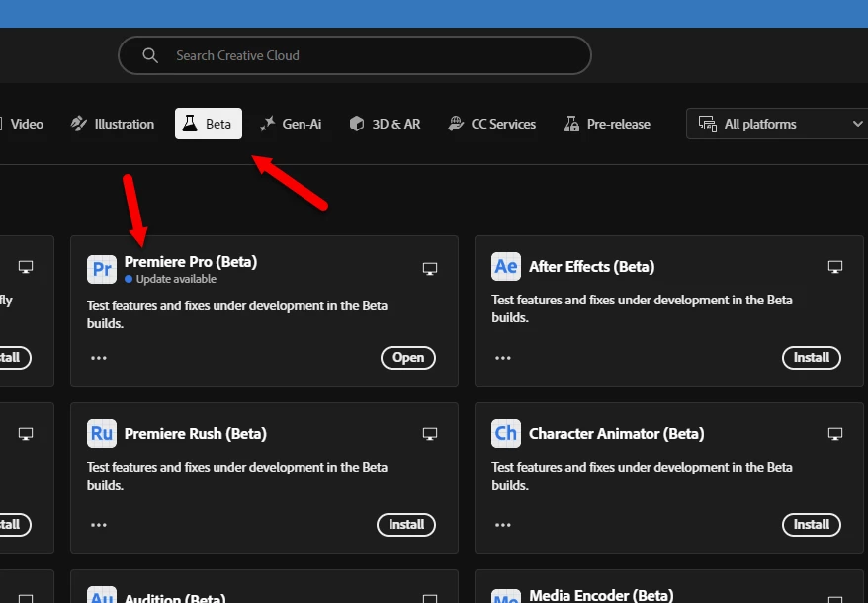Image resolution: width=868 pixels, height=603 pixels.
Task: Open Premiere Pro (Beta)
Action: click(x=408, y=358)
